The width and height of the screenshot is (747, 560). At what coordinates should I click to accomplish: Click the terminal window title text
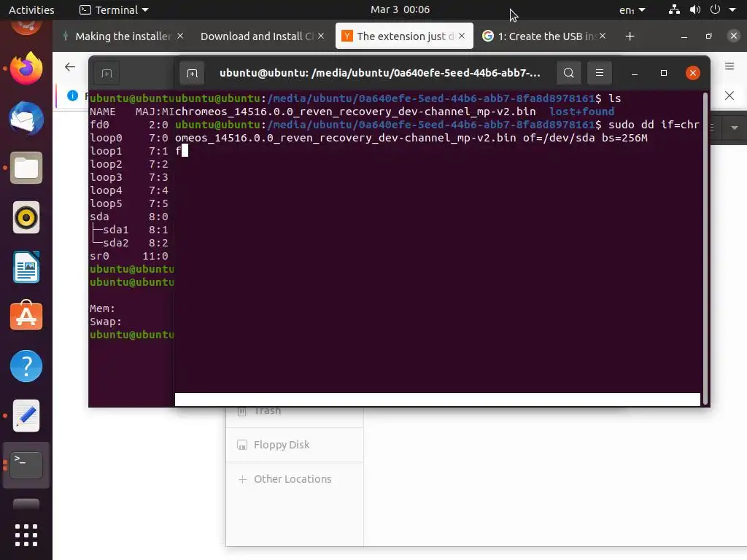tap(379, 73)
